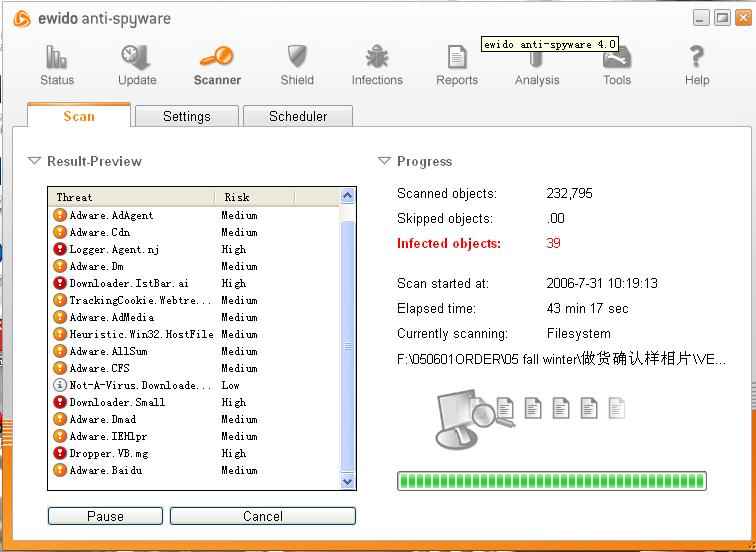Image resolution: width=756 pixels, height=552 pixels.
Task: Select the Heuristic.Win32.HostFile row
Action: pyautogui.click(x=194, y=334)
